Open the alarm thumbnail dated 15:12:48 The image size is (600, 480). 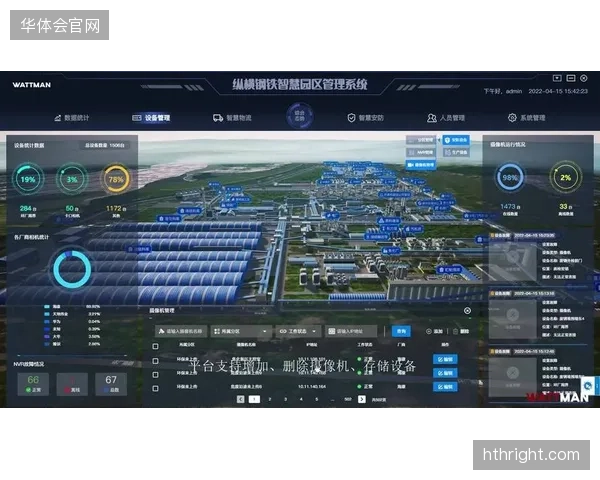pos(512,377)
